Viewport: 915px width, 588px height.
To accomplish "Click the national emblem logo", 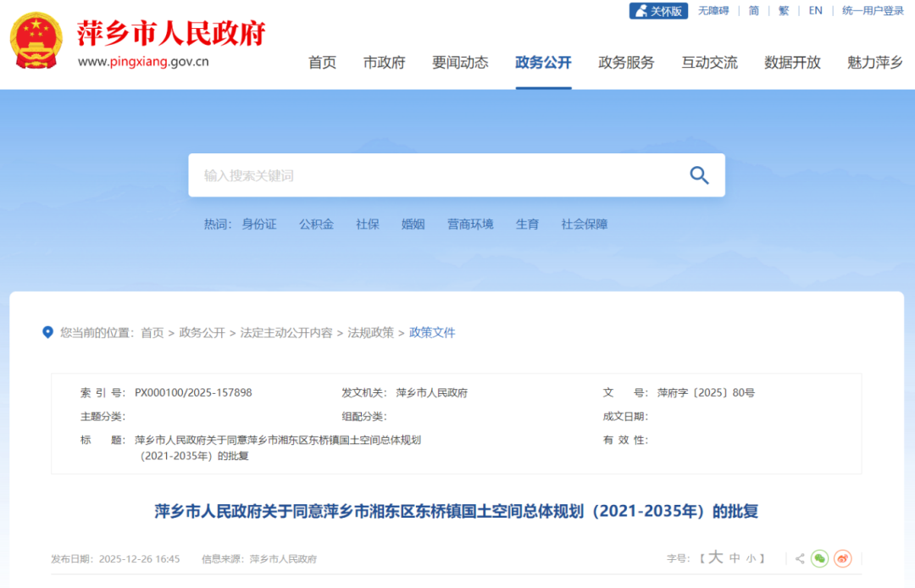I will (36, 41).
